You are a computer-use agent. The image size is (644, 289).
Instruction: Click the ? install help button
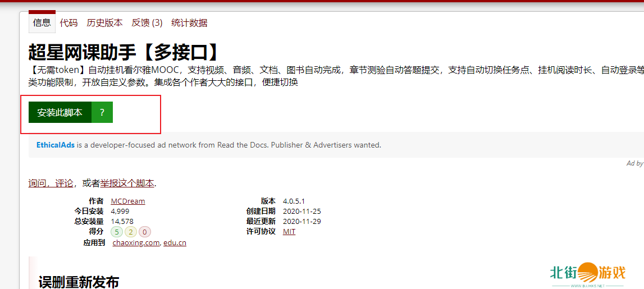[x=102, y=112]
